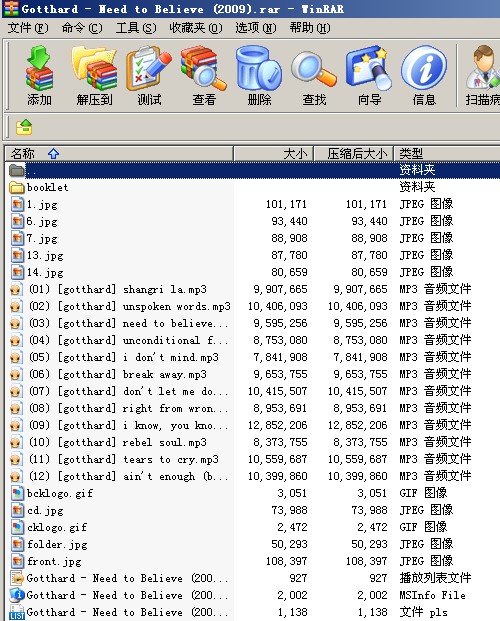The width and height of the screenshot is (500, 621).
Task: Select (09) i know, you kno track
Action: 128,426
